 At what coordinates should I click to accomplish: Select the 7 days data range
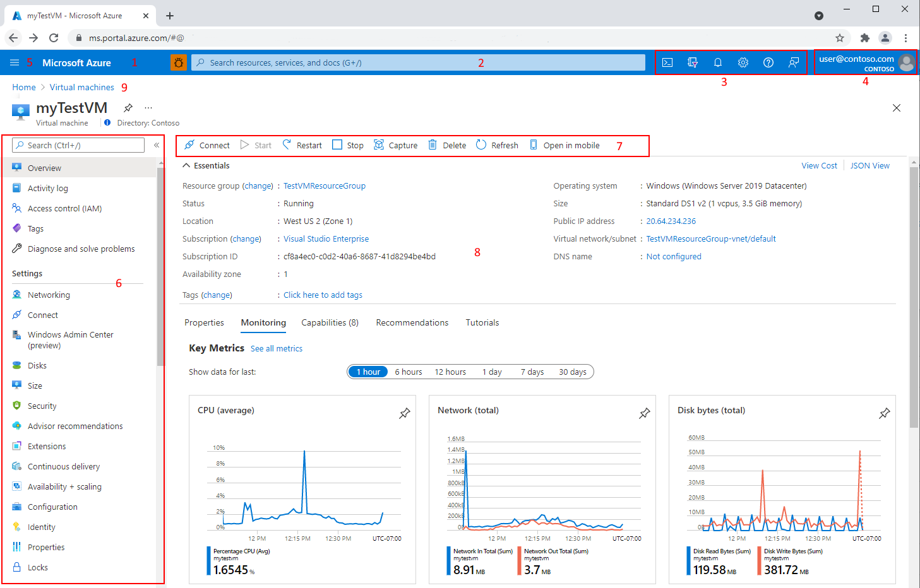(x=531, y=372)
